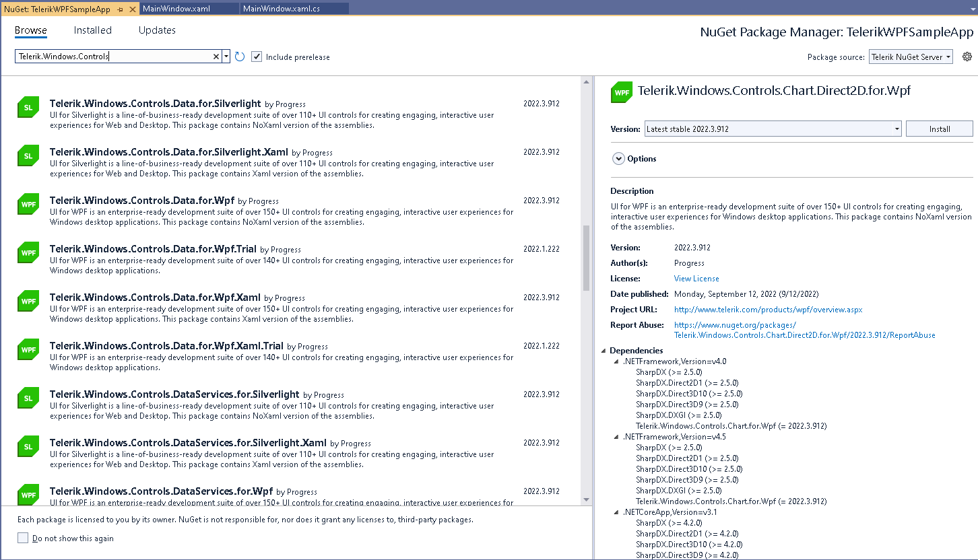Click SL icon beside DataServices.for.Silverlight.Xaml
Screen dimensions: 978x560
click(28, 446)
